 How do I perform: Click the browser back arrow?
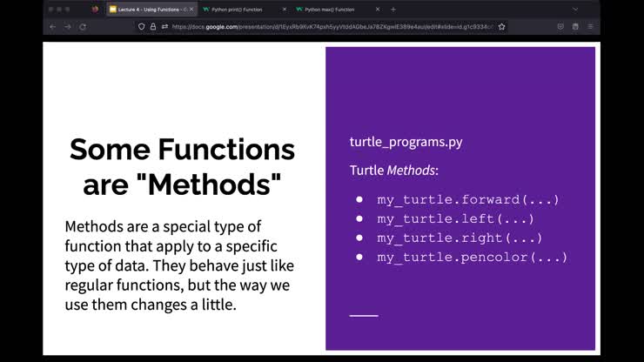point(53,26)
